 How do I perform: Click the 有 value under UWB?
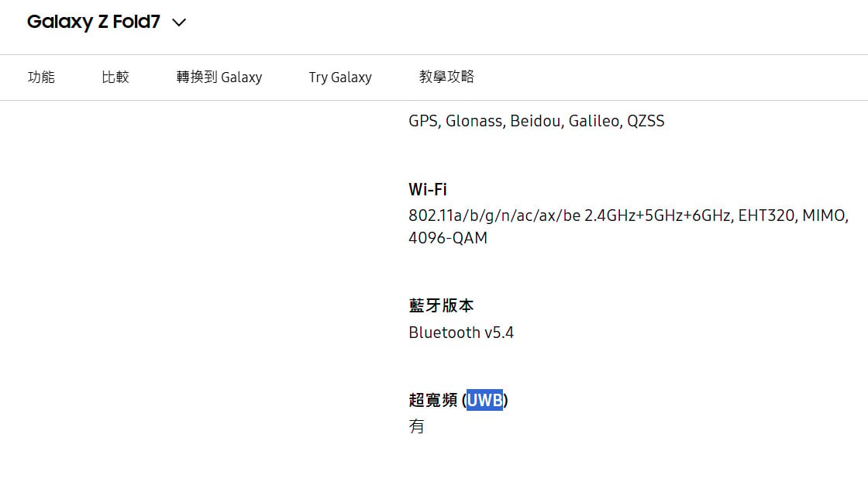click(x=416, y=426)
